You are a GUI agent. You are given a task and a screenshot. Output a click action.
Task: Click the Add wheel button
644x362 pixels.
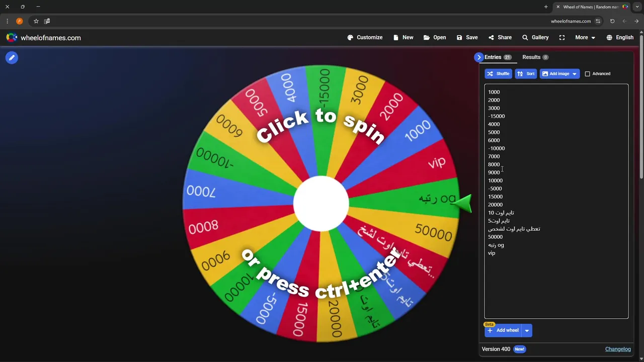pyautogui.click(x=503, y=330)
